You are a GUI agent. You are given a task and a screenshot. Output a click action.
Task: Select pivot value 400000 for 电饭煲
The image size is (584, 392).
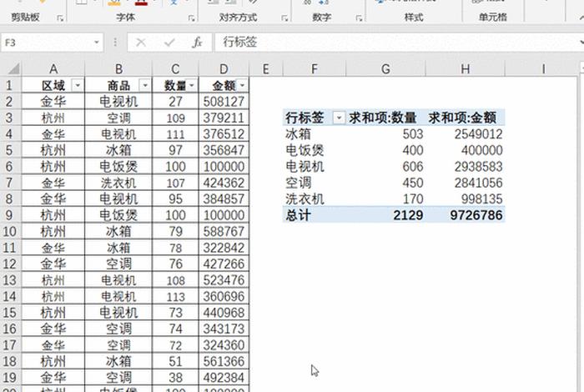(465, 150)
